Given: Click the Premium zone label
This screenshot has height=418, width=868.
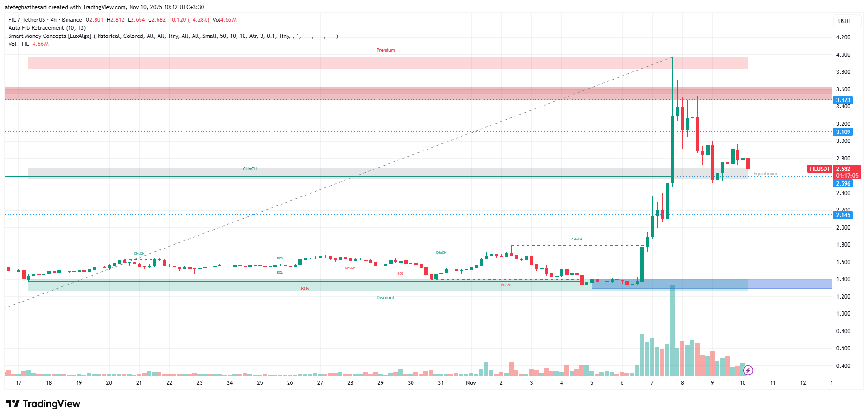Looking at the screenshot, I should [386, 50].
